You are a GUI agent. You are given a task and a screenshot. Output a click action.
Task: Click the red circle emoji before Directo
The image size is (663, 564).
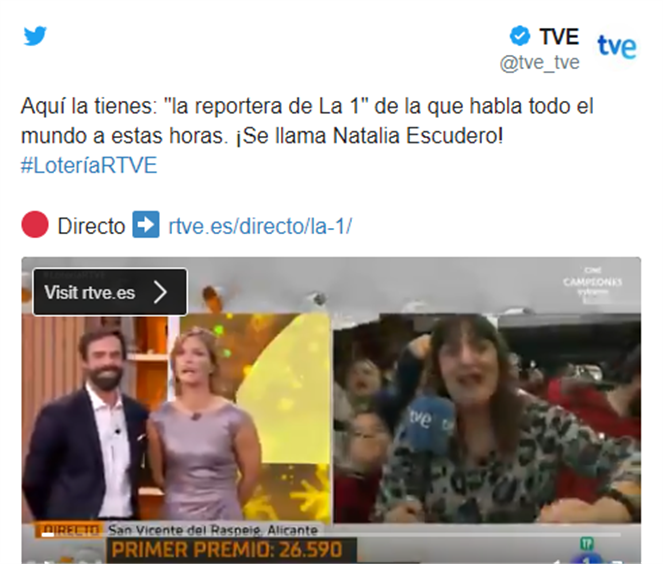(x=35, y=225)
